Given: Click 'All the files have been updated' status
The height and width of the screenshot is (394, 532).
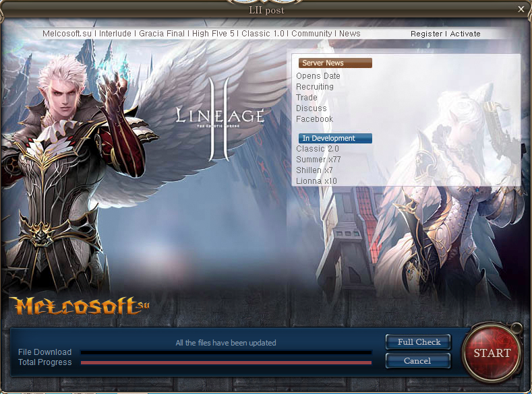Looking at the screenshot, I should click(x=226, y=343).
